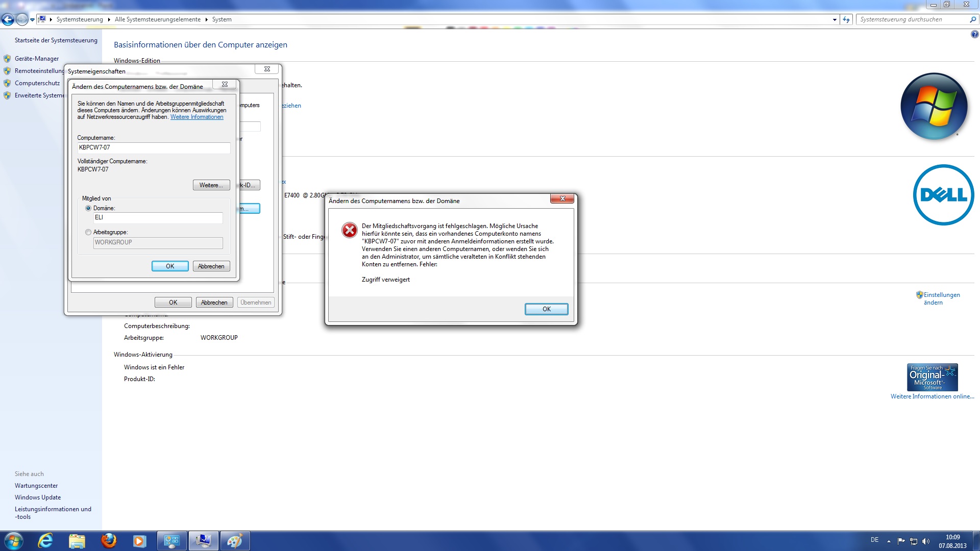This screenshot has width=980, height=551.
Task: Click the Weitere... button
Action: (211, 185)
